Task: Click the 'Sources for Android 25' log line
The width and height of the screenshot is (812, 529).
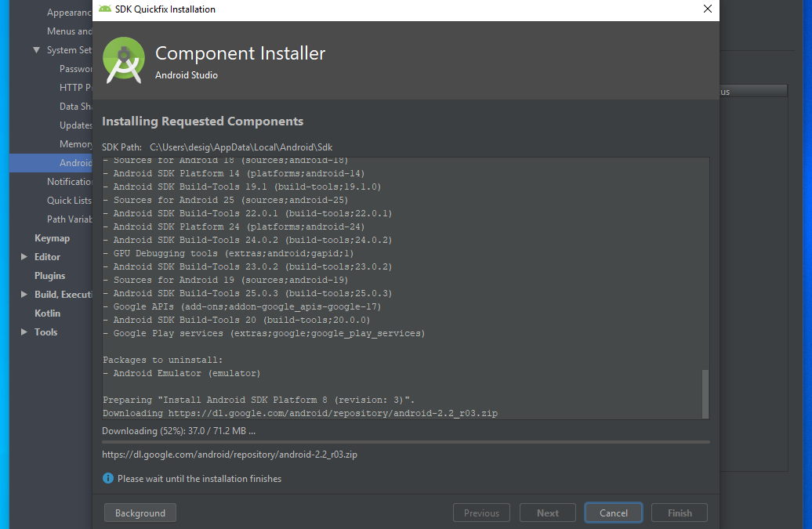Action: tap(225, 200)
